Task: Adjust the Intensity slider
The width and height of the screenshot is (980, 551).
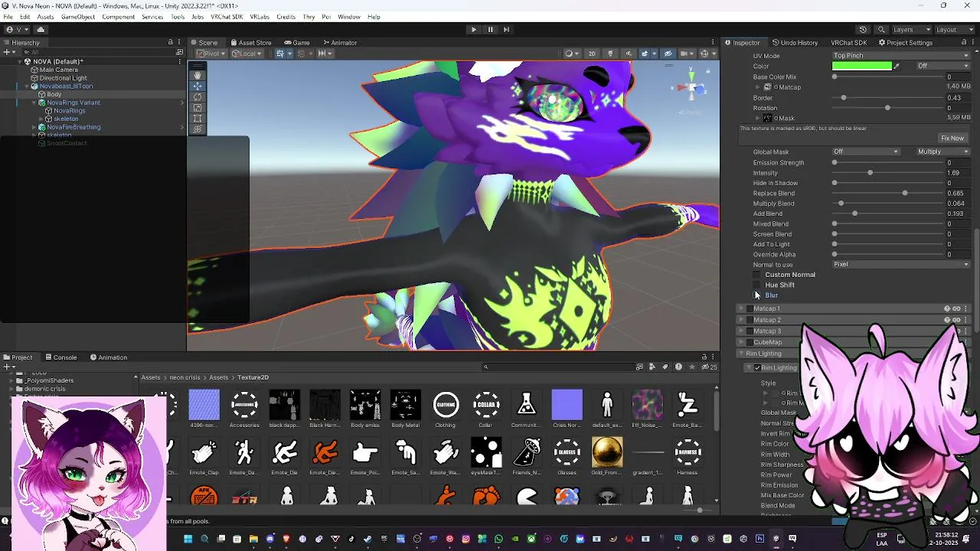Action: click(887, 173)
